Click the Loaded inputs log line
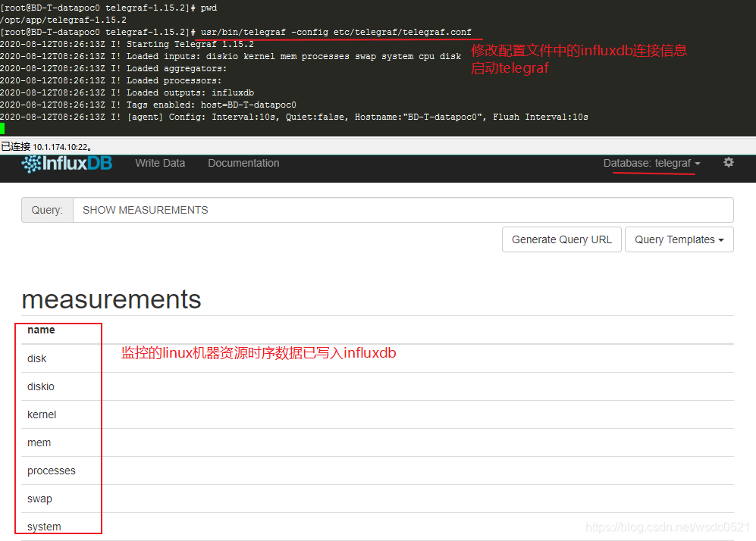 [x=231, y=56]
